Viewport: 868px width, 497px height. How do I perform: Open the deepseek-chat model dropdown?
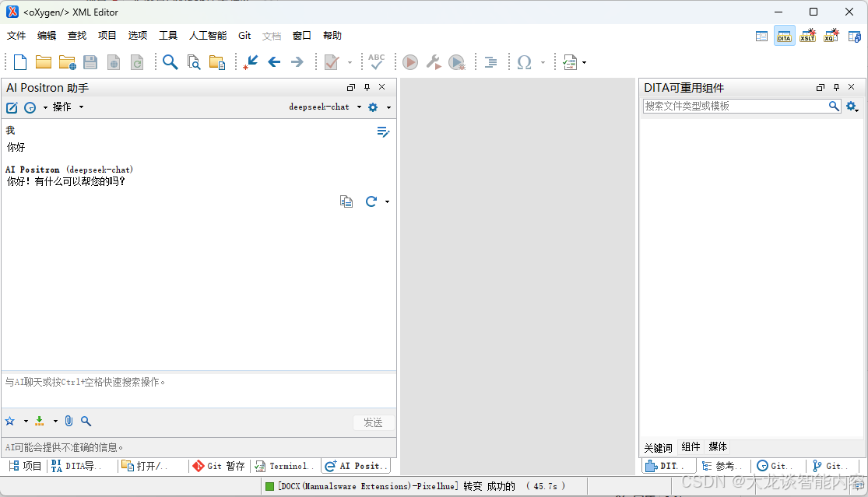tap(325, 107)
